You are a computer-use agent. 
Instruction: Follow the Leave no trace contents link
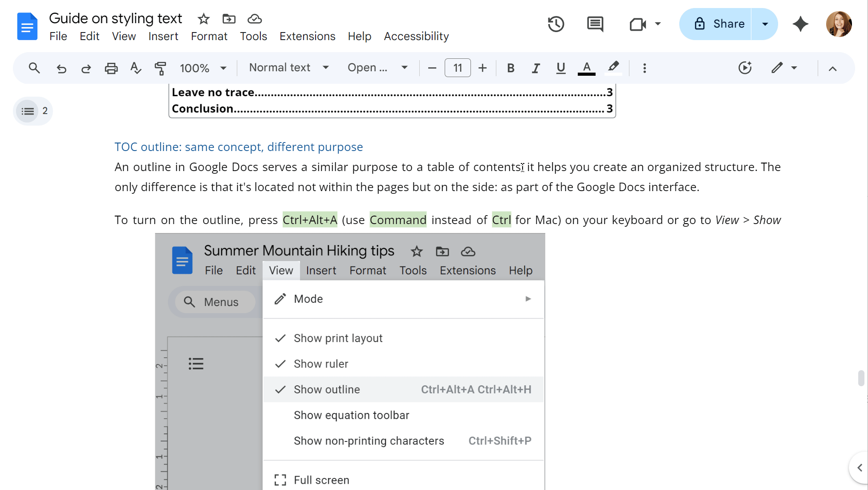(x=392, y=92)
